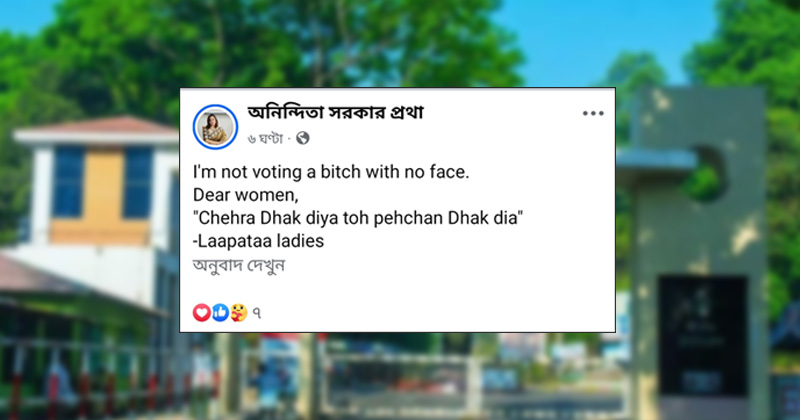The image size is (800, 420).
Task: Click the globe public-audience icon
Action: point(303,138)
